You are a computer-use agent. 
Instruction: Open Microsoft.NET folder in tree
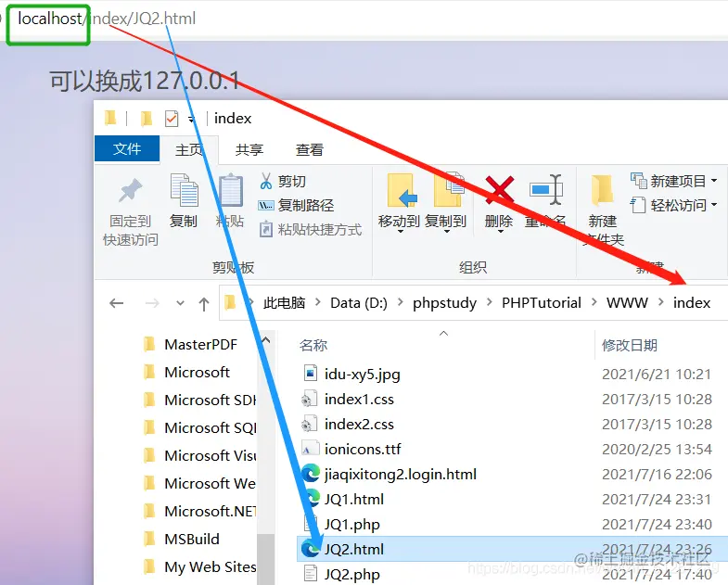[211, 511]
